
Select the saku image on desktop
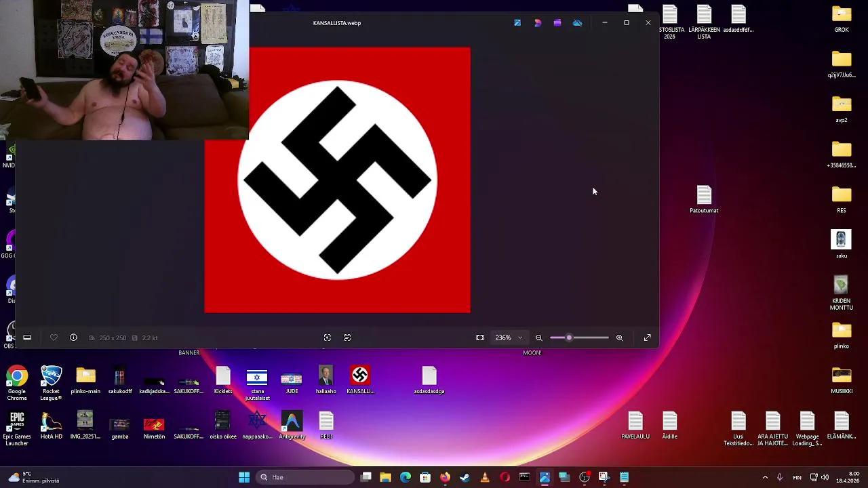coord(842,245)
